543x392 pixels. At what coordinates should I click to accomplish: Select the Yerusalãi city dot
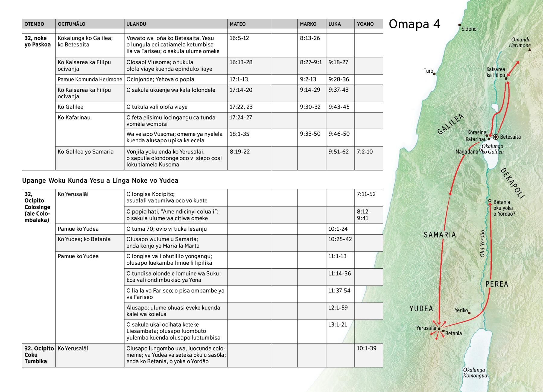tap(439, 328)
